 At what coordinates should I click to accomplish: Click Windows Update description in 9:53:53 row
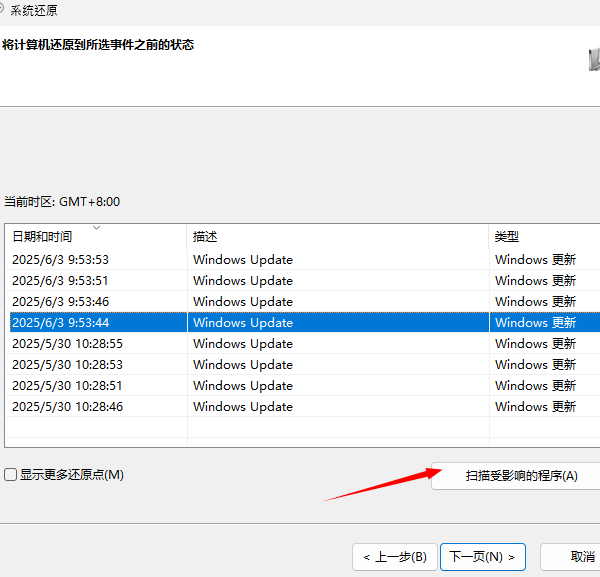click(243, 260)
